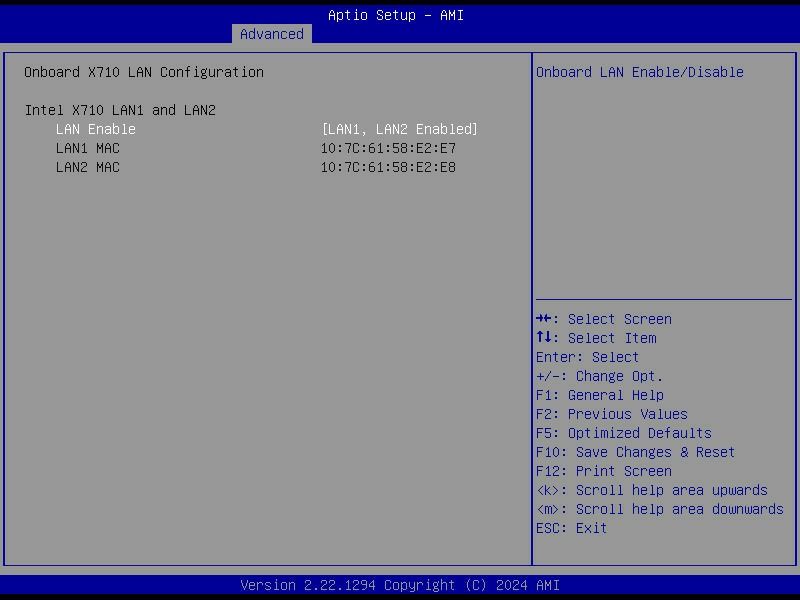Click the Enter: Select help line
This screenshot has height=600, width=800.
pos(587,357)
